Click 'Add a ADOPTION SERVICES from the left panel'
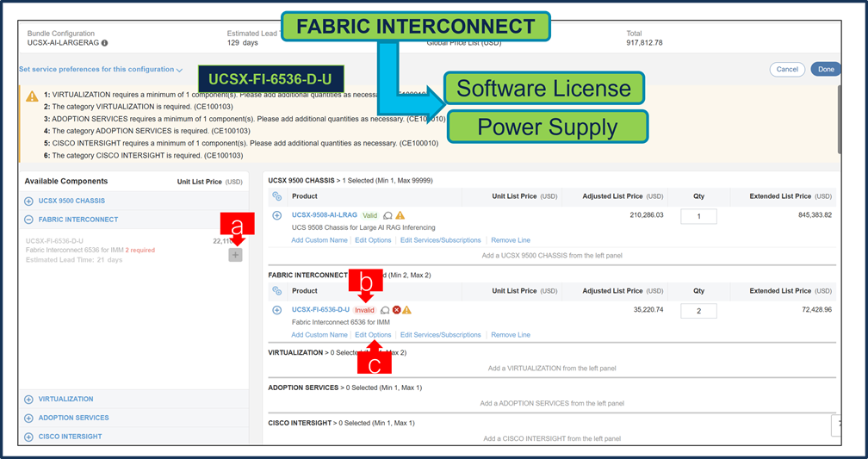 coord(552,404)
